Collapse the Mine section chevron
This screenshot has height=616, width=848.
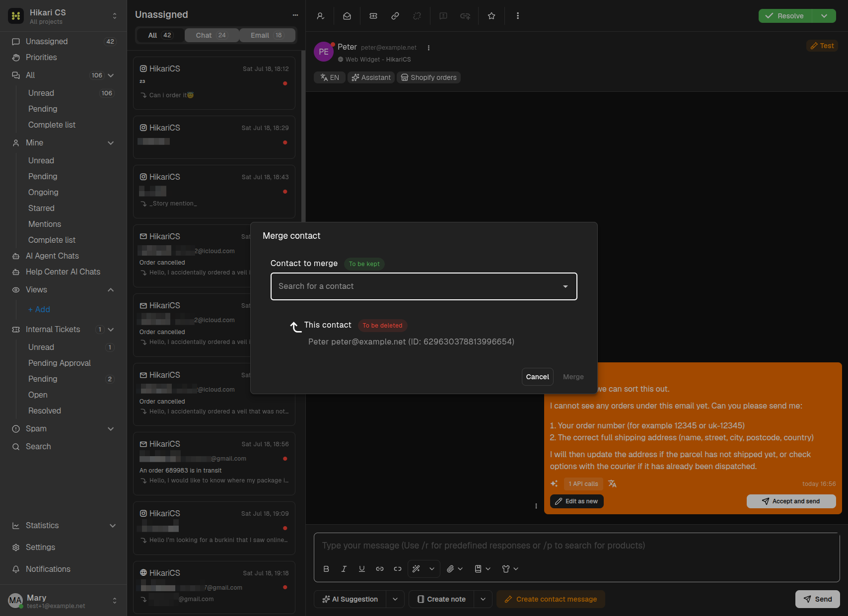111,143
